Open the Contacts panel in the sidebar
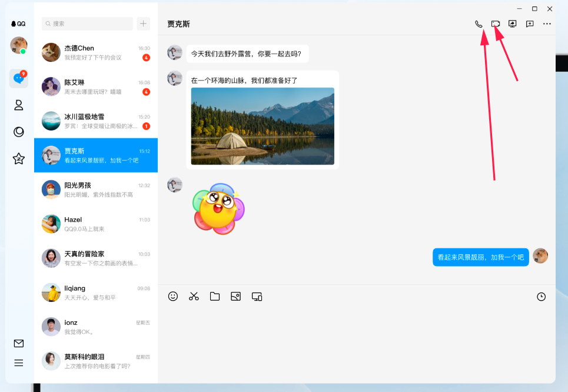 18,105
